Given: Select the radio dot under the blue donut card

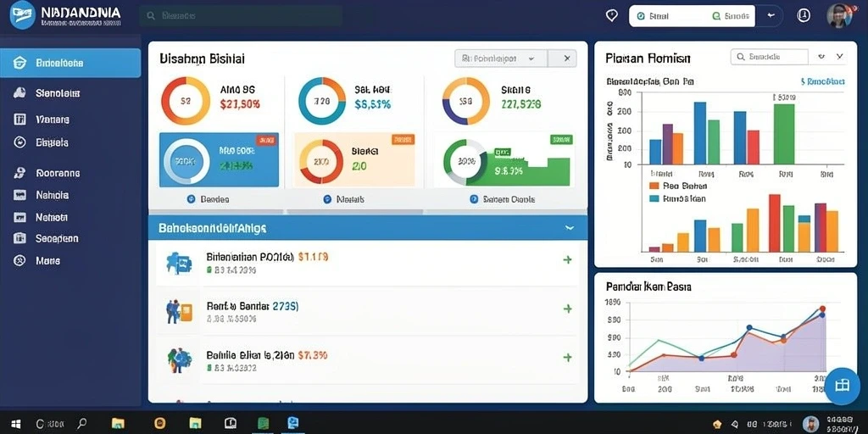Looking at the screenshot, I should (191, 199).
